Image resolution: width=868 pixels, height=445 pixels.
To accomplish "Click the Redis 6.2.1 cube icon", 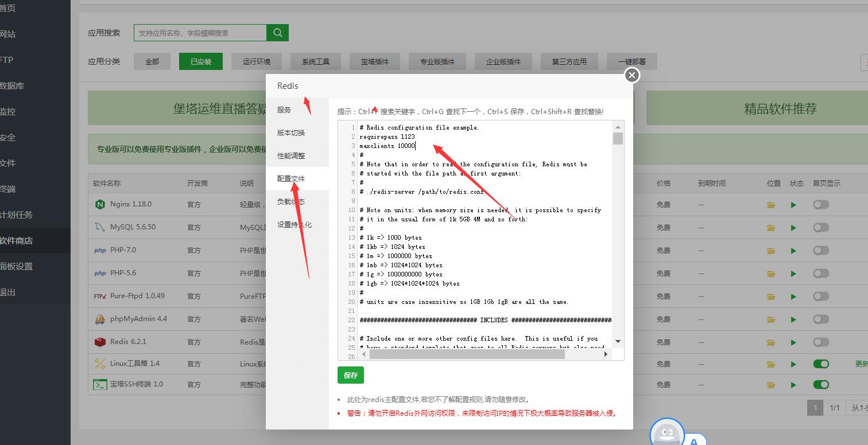I will pyautogui.click(x=100, y=342).
